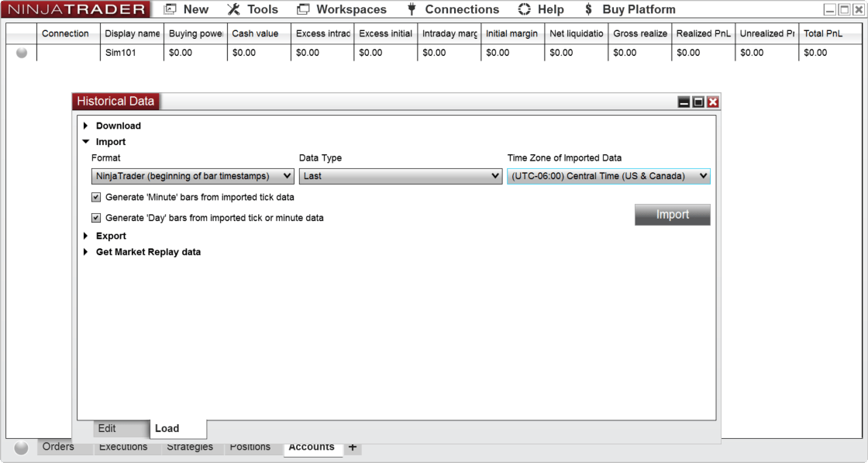868x463 pixels.
Task: Collapse the Import section
Action: (x=85, y=141)
